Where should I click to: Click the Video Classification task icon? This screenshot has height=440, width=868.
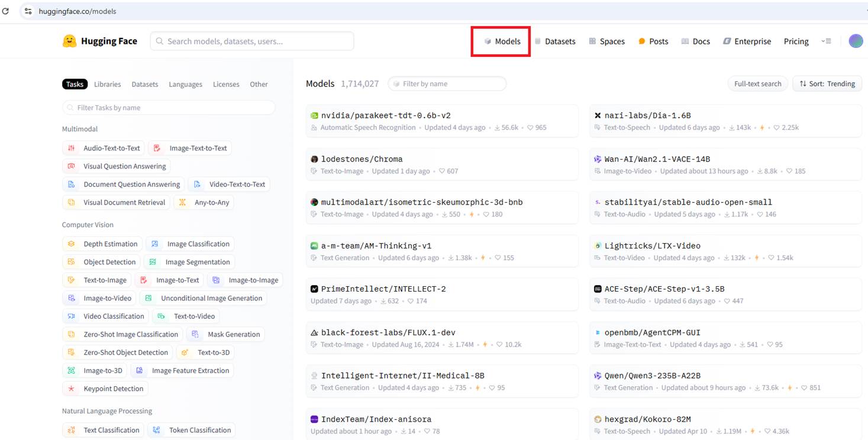(x=72, y=316)
